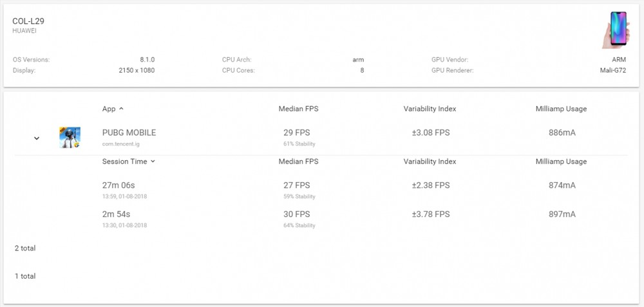Click the top Variability Index column header
This screenshot has width=644, height=307.
point(430,109)
